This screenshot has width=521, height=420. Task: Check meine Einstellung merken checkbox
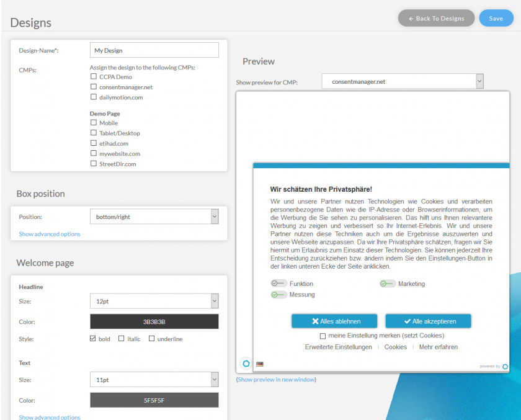click(323, 336)
